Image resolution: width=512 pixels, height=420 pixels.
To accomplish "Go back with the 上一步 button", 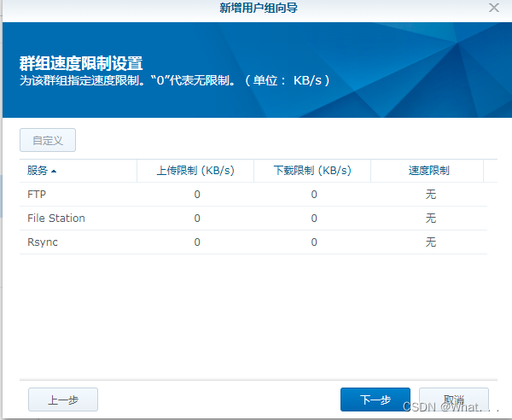I will 63,400.
